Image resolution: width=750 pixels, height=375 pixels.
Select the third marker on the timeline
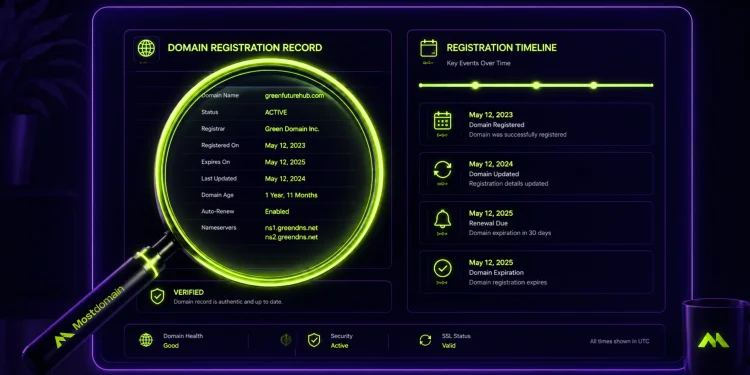(x=594, y=86)
